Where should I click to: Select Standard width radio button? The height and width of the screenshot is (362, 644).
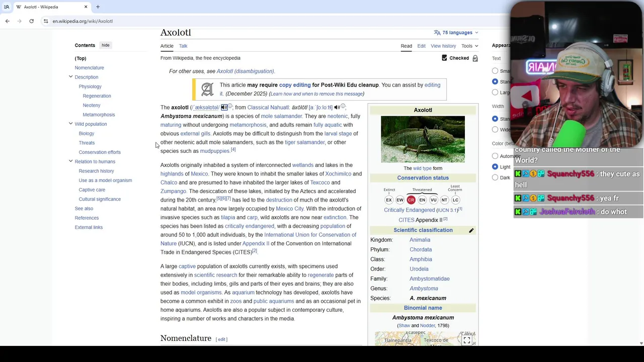tap(495, 119)
